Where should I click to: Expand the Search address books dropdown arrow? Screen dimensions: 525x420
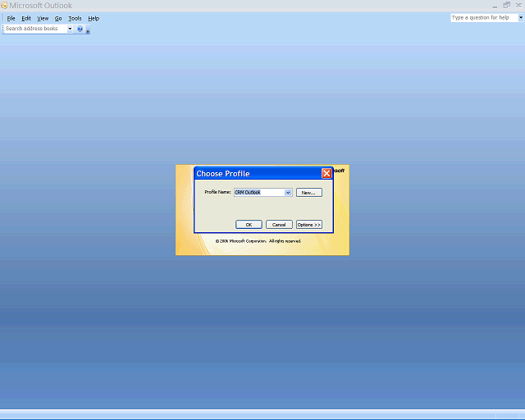click(70, 29)
